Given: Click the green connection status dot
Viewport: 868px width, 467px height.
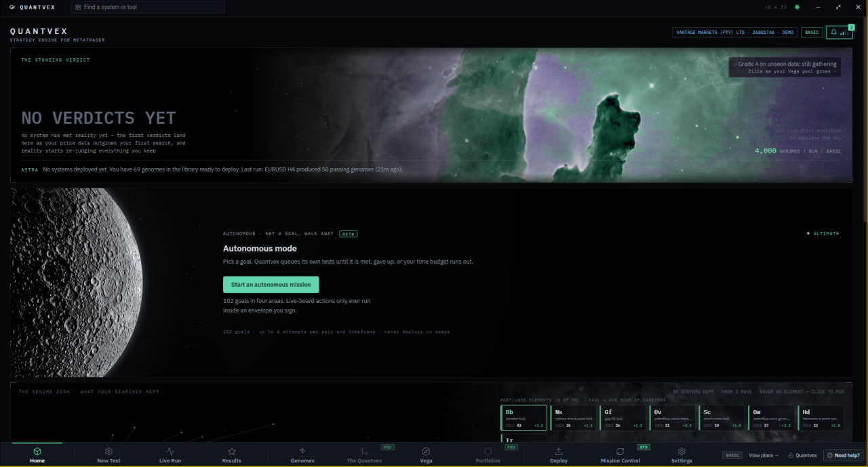Looking at the screenshot, I should click(797, 7).
